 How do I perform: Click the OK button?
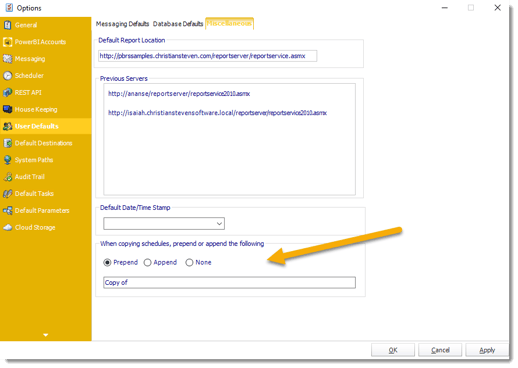[393, 350]
